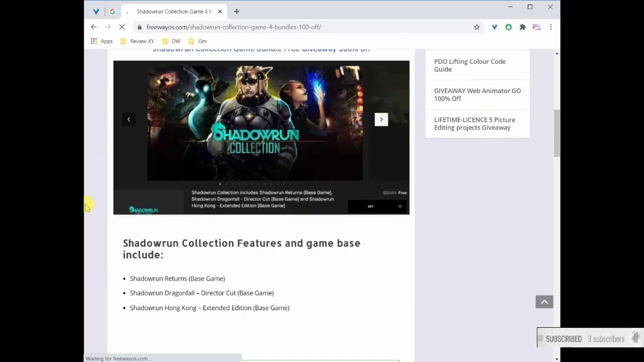Viewport: 644px width, 362px height.
Task: Stop loading the page
Action: (x=122, y=27)
